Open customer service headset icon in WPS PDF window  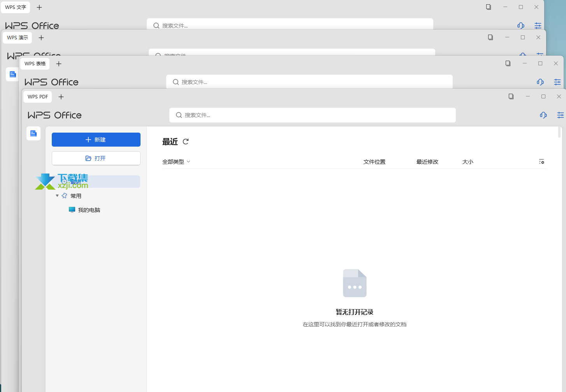[543, 115]
